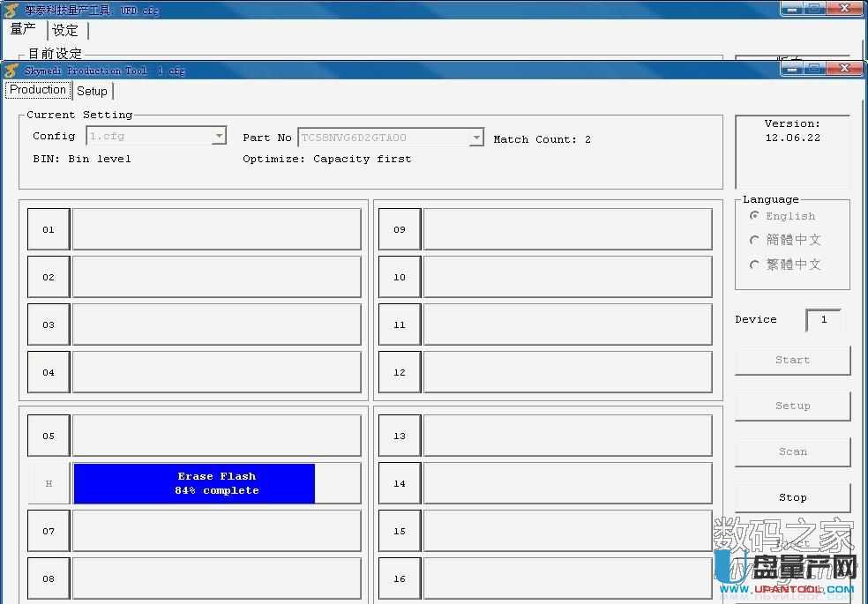
Task: Click port slot 12 button
Action: (x=400, y=372)
